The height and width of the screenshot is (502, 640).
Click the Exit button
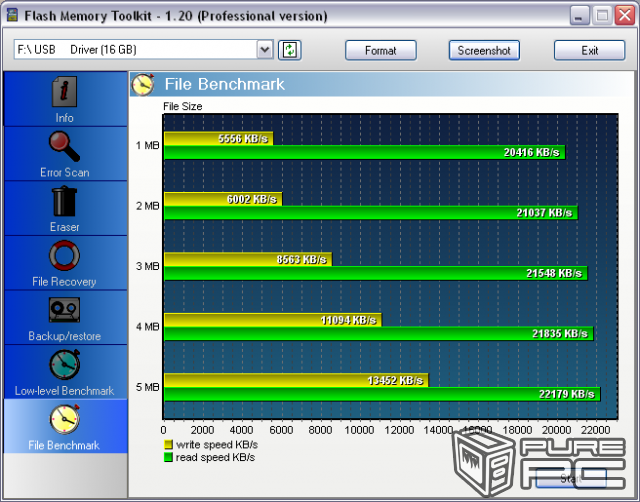(589, 50)
